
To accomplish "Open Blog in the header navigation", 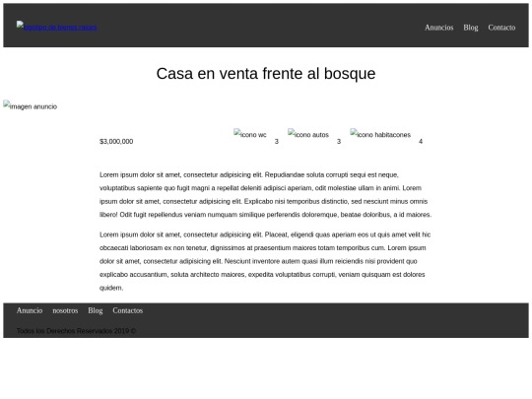I will (x=471, y=28).
